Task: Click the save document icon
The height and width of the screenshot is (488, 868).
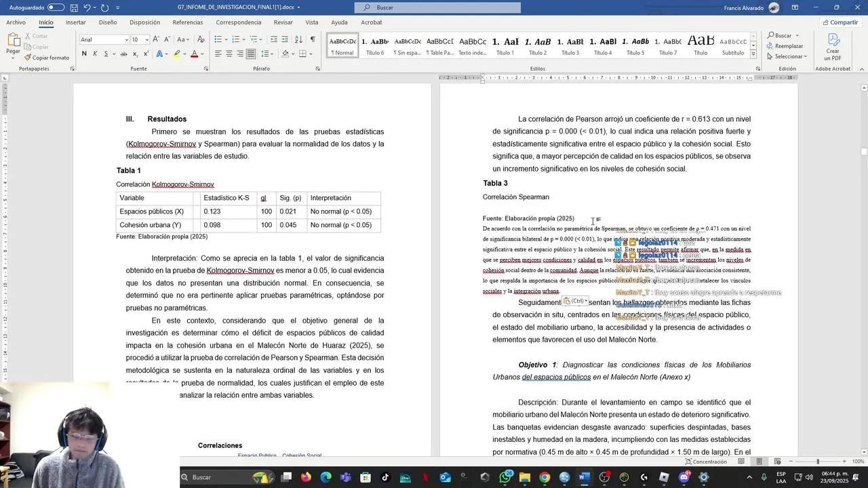Action: 74,7
